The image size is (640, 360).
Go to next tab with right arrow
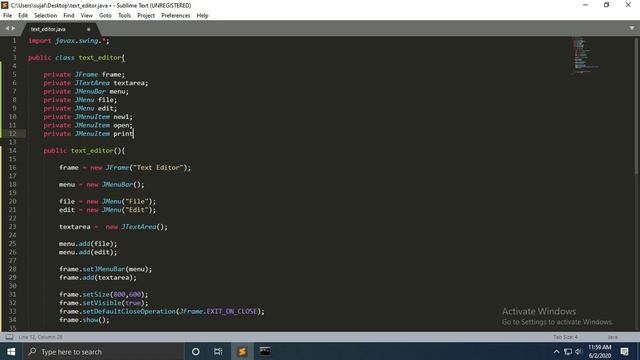click(x=13, y=28)
